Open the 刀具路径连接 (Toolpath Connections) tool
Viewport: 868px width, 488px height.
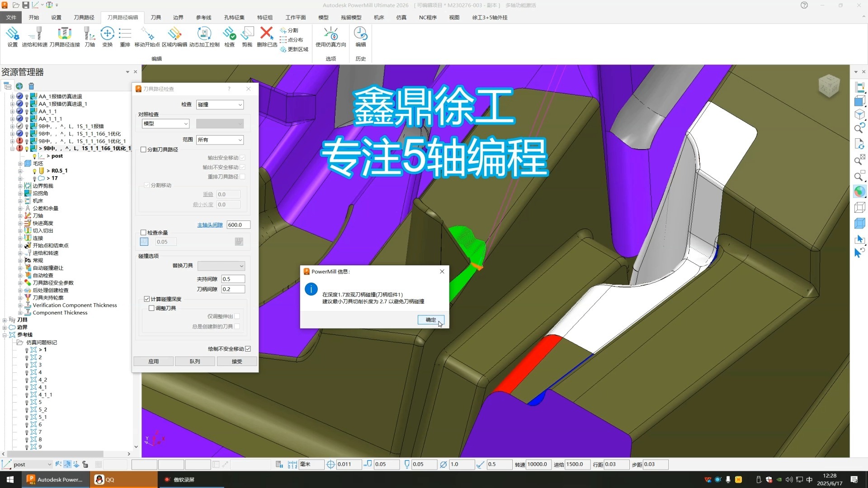pos(65,36)
